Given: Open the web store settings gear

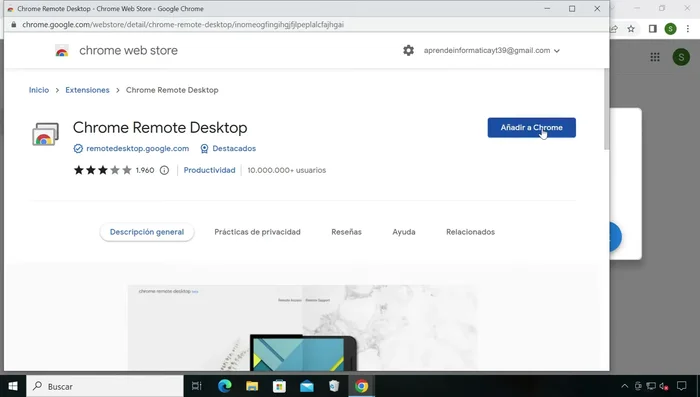Looking at the screenshot, I should pyautogui.click(x=408, y=50).
